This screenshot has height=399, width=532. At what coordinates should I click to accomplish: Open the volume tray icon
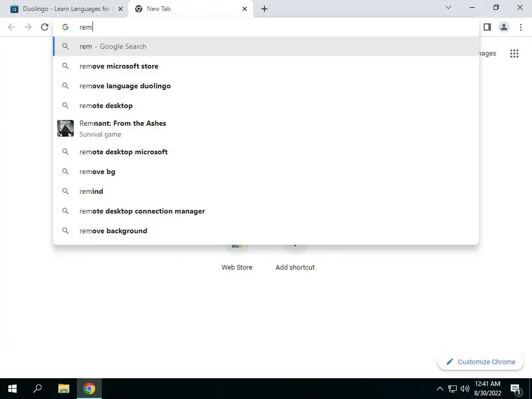465,389
